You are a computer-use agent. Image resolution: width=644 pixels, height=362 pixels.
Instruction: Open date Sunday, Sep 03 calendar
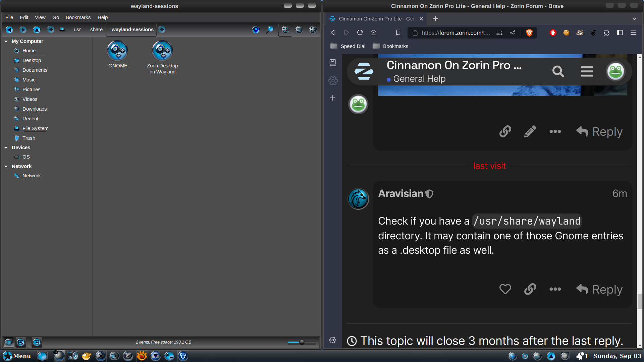point(617,356)
